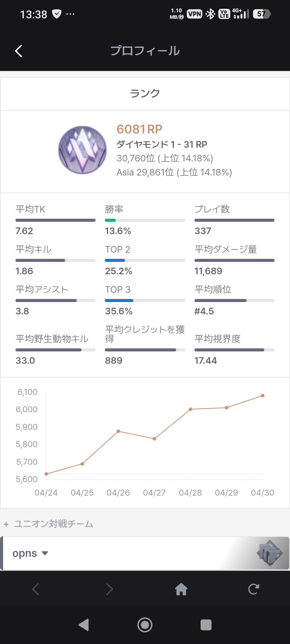The height and width of the screenshot is (644, 290).
Task: Tap the 04/26 data point on graph
Action: coord(118,431)
